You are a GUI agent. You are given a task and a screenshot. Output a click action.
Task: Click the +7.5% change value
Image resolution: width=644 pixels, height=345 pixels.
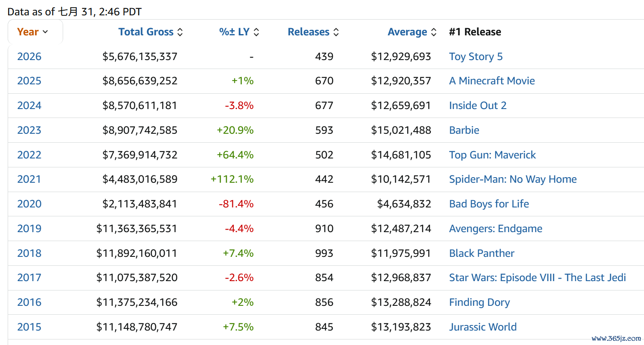[x=238, y=327]
